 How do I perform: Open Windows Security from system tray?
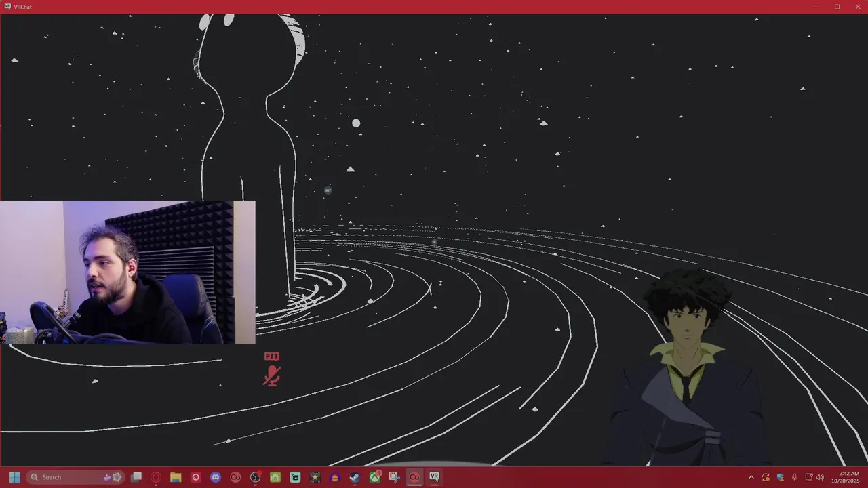(x=780, y=477)
